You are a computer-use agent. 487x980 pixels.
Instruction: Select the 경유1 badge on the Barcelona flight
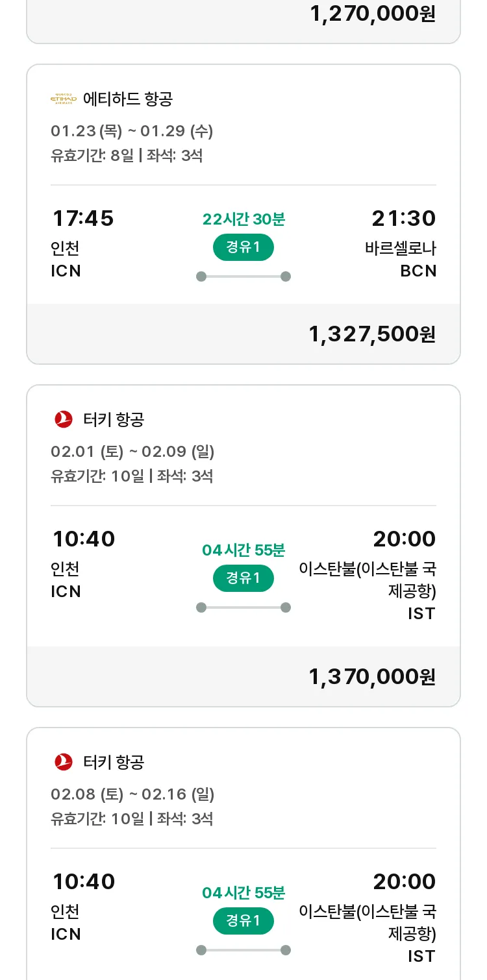[243, 247]
